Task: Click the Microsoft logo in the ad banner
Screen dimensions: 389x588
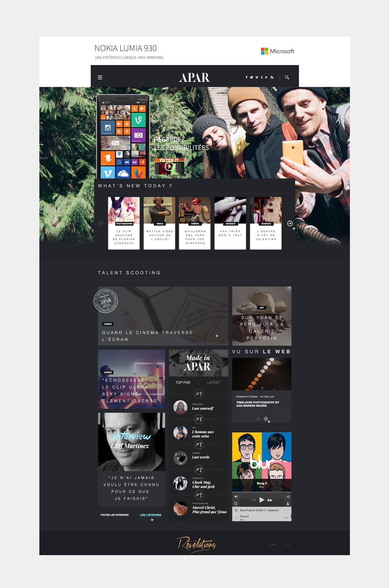Action: [277, 51]
